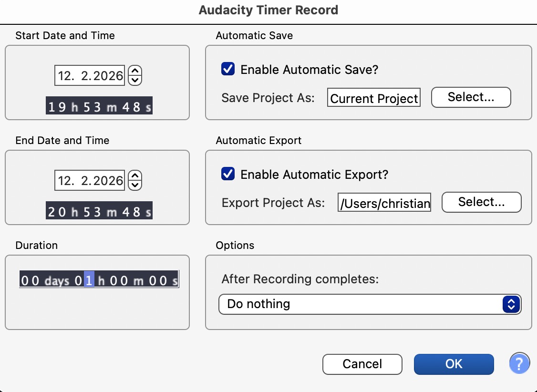Click the End Date field

click(90, 180)
